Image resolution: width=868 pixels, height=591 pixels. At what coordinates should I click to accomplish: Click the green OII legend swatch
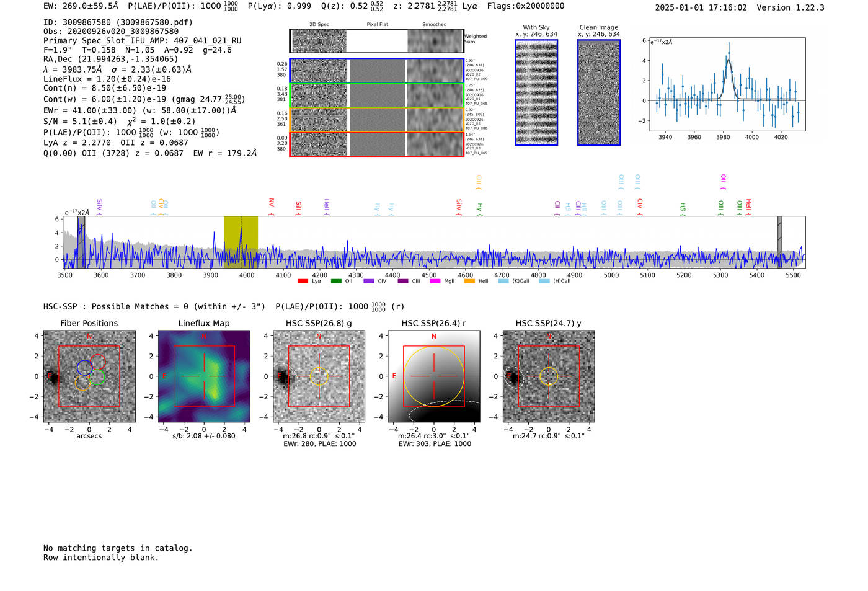[x=336, y=282]
